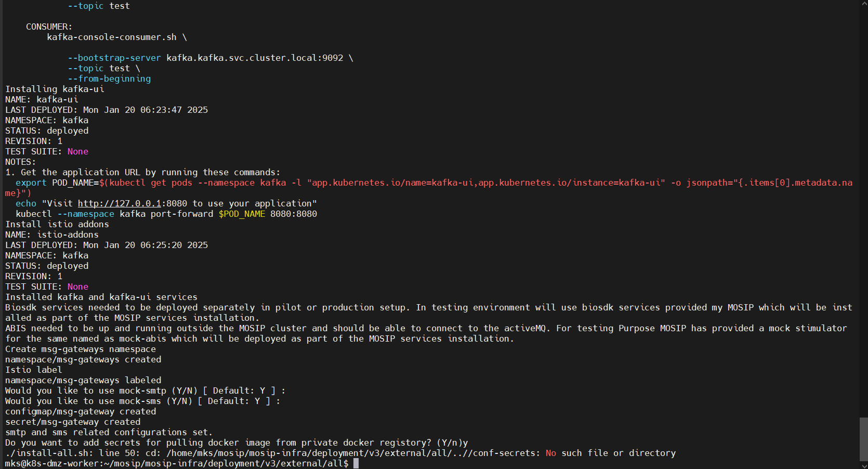Viewport: 868px width, 469px height.
Task: Click the red 'No' error word
Action: point(550,453)
